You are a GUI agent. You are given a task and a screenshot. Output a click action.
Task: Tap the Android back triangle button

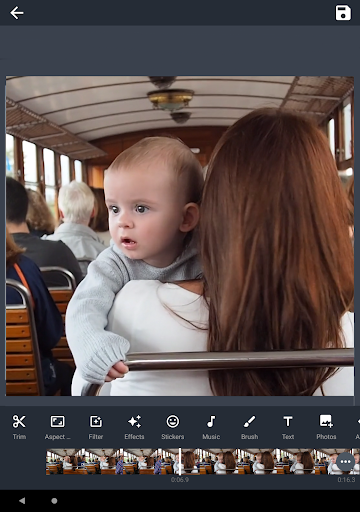[x=22, y=501]
